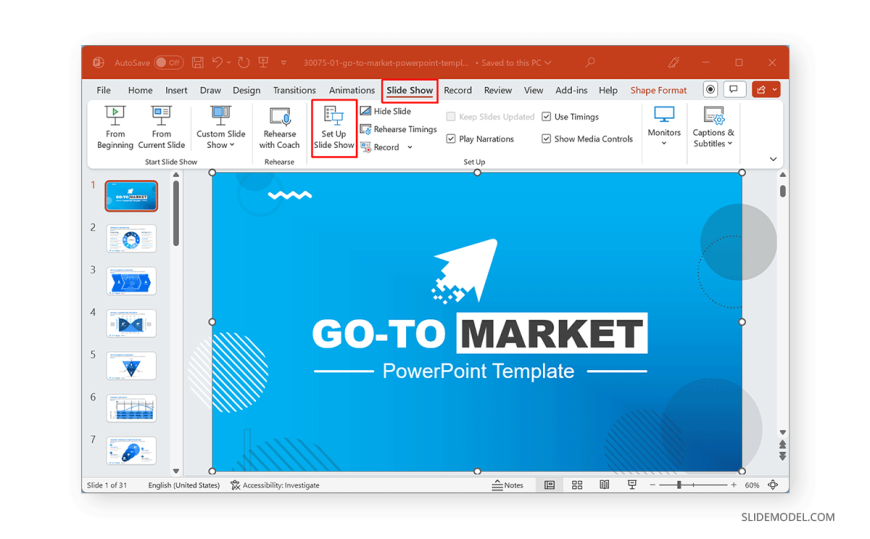Image resolution: width=870 pixels, height=539 pixels.
Task: Go to previous slide with double-arrow up
Action: (782, 444)
